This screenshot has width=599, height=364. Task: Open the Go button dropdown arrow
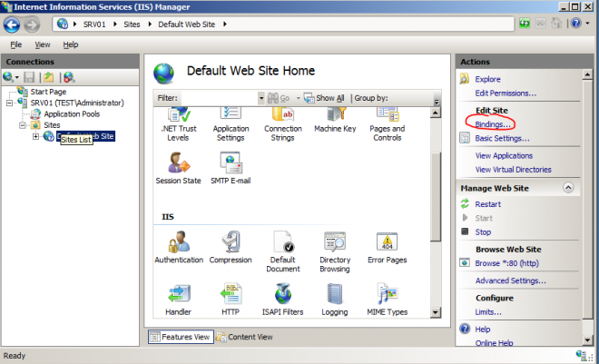click(x=298, y=98)
